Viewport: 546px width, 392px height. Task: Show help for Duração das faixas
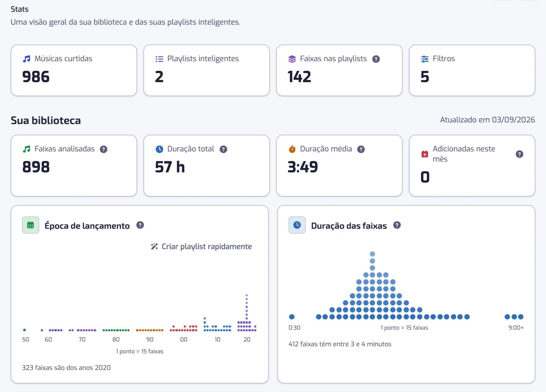coord(397,225)
